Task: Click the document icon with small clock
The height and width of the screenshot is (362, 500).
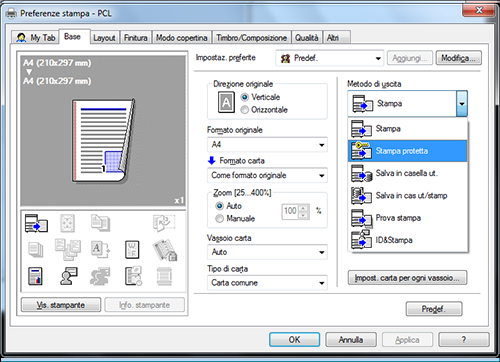Action: click(133, 276)
